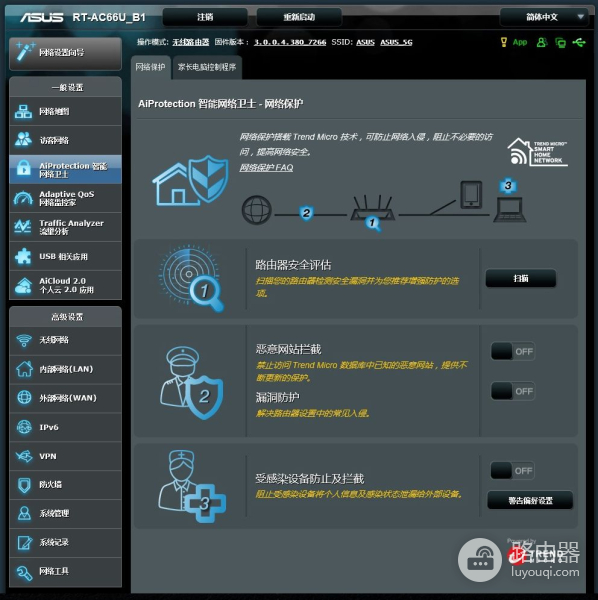Toggle malicious sites blocking (恶意网站拦截) switch

click(x=513, y=351)
